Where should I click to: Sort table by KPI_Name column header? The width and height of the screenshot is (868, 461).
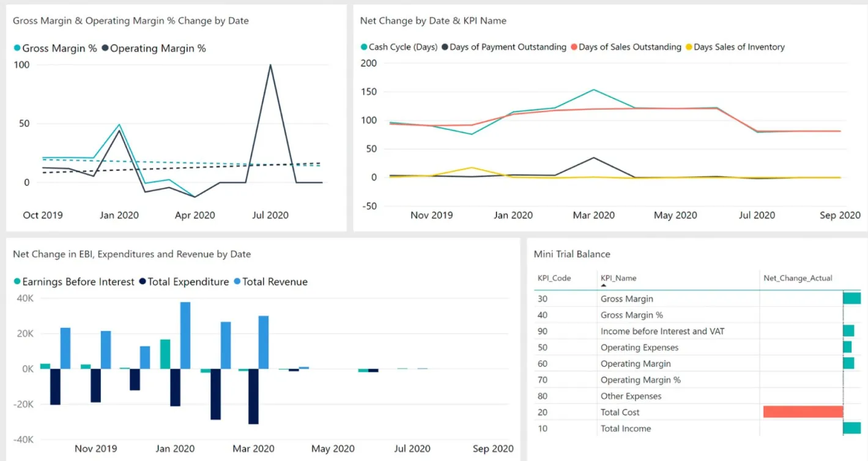point(618,278)
